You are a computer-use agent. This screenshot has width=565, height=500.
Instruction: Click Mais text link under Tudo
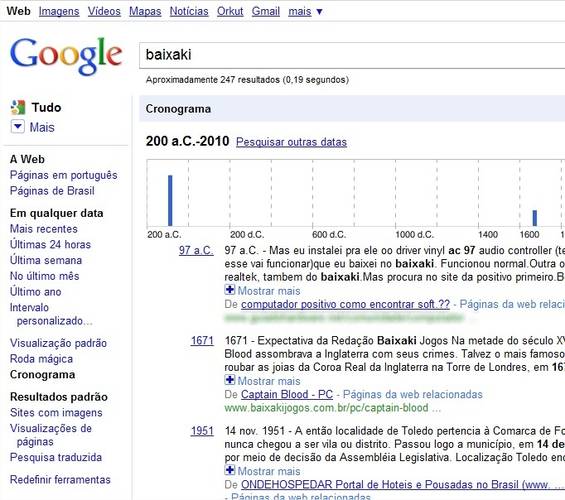click(42, 128)
